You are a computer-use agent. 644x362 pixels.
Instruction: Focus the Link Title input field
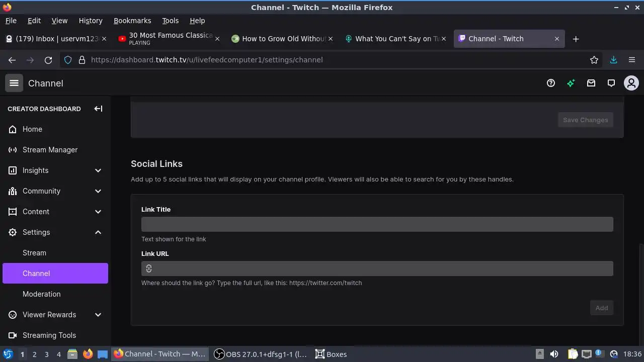coord(377,224)
